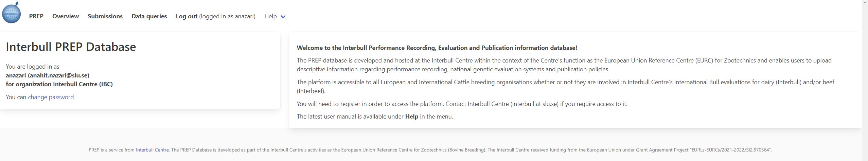Image resolution: width=868 pixels, height=161 pixels.
Task: Click the Log out link
Action: click(x=187, y=16)
